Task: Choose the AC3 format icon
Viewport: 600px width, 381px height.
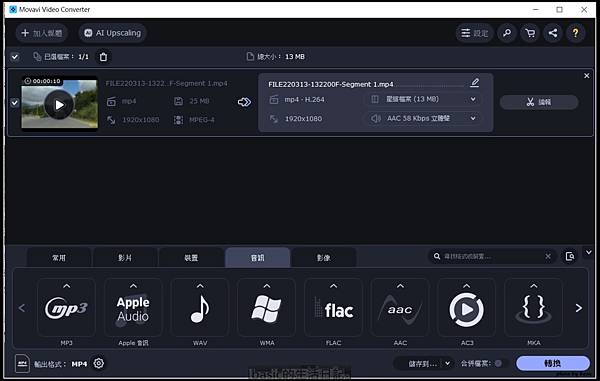Action: tap(466, 309)
